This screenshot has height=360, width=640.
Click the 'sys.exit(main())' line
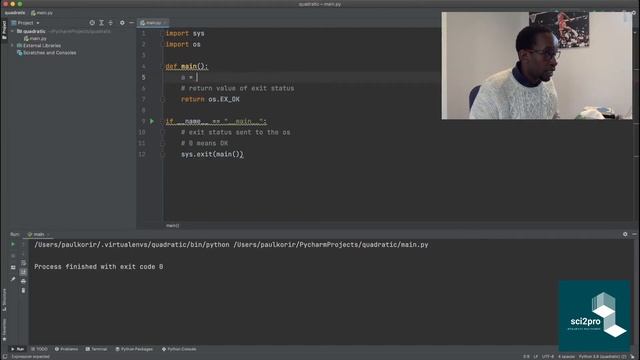click(x=212, y=154)
